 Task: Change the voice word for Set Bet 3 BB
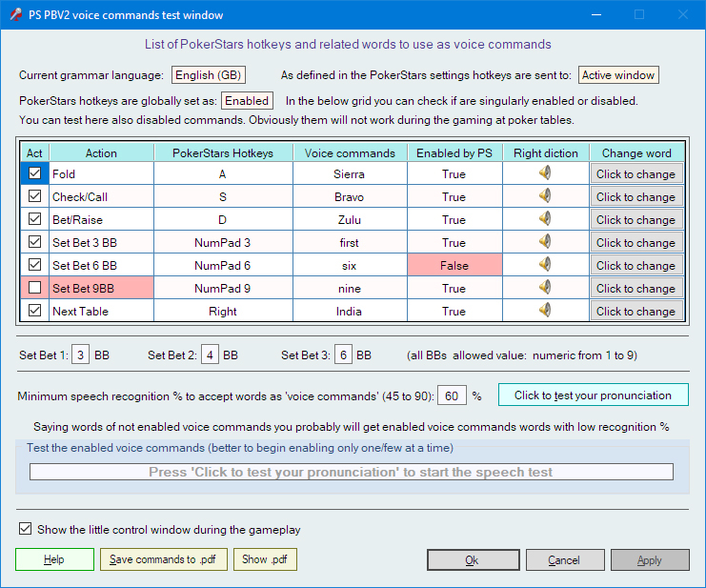636,243
